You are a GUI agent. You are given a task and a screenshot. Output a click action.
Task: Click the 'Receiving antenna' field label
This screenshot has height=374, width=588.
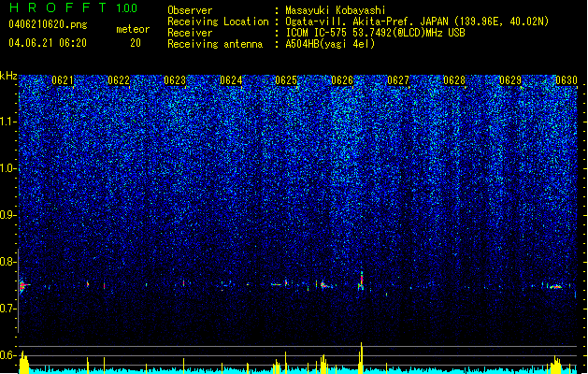click(x=215, y=44)
